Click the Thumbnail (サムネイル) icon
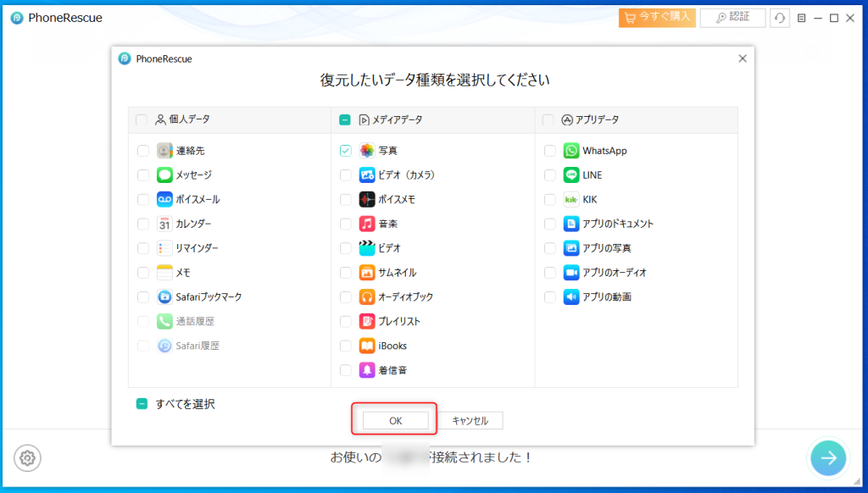This screenshot has width=868, height=493. click(367, 272)
